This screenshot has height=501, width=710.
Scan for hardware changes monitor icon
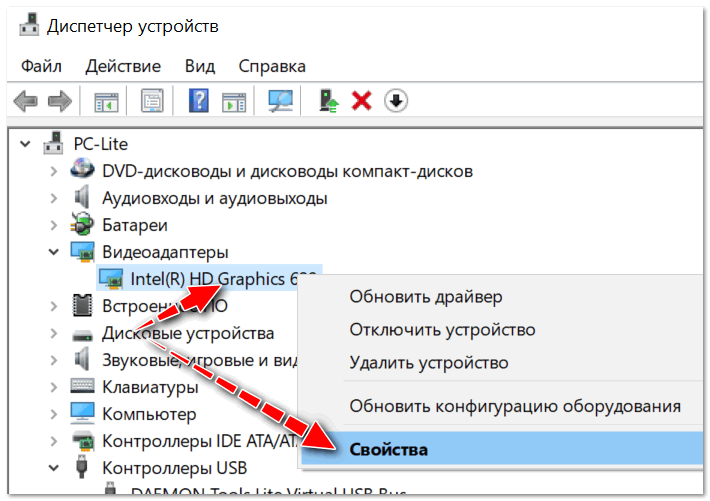click(280, 101)
